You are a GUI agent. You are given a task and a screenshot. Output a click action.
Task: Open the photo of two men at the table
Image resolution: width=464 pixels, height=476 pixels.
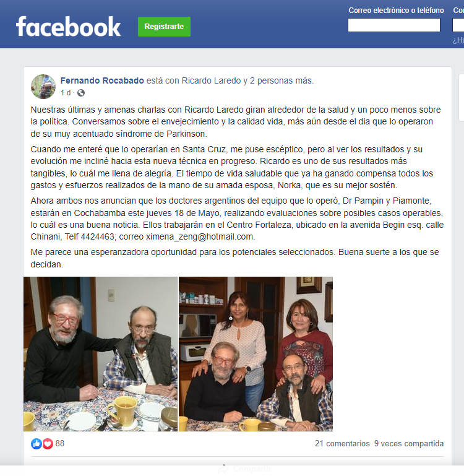(x=100, y=354)
